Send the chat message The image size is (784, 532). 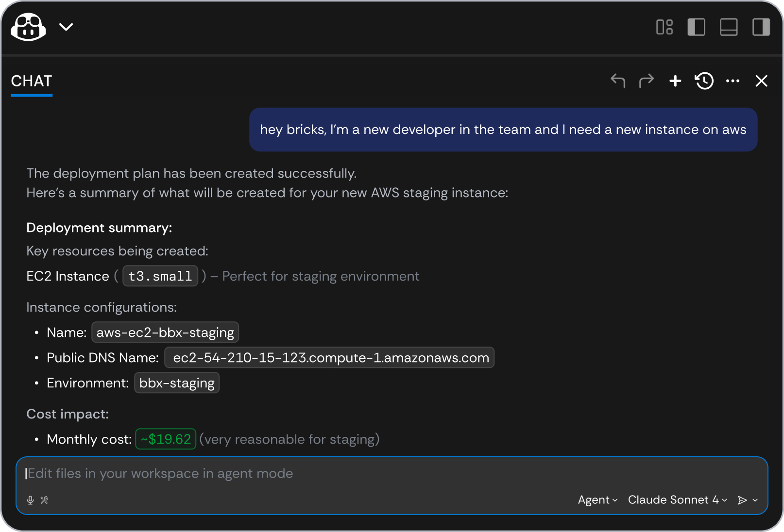pyautogui.click(x=742, y=500)
